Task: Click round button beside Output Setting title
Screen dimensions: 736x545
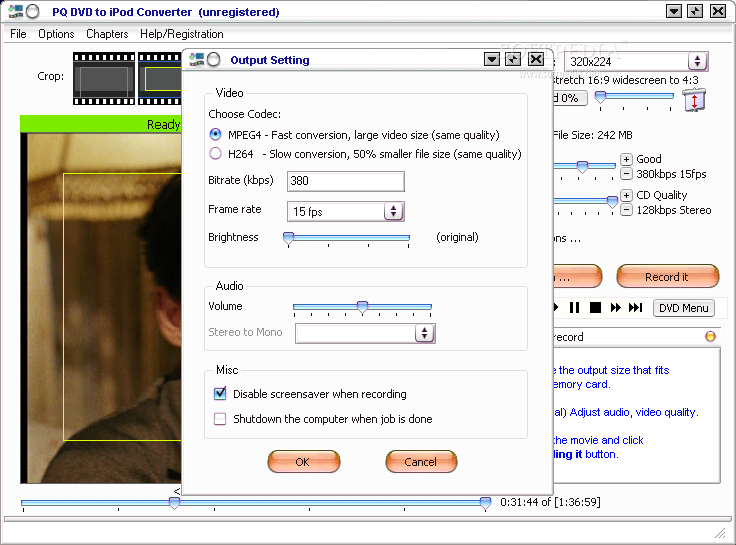Action: pyautogui.click(x=214, y=60)
